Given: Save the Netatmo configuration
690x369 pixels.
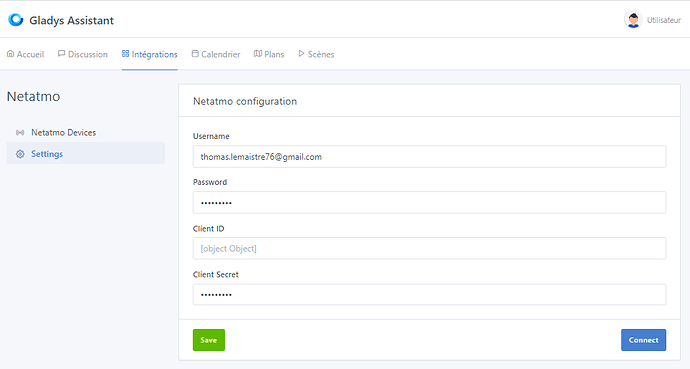Looking at the screenshot, I should pos(209,340).
